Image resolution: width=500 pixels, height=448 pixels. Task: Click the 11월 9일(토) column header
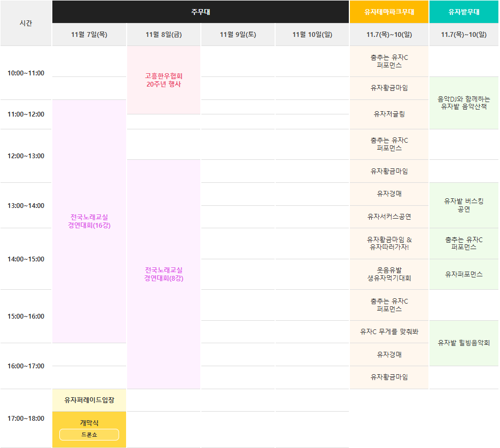click(238, 34)
